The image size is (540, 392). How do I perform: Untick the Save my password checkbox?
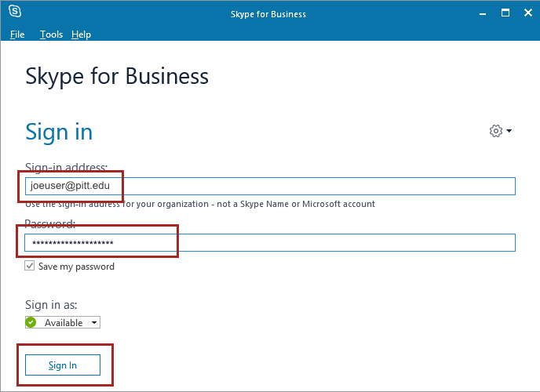pos(30,266)
